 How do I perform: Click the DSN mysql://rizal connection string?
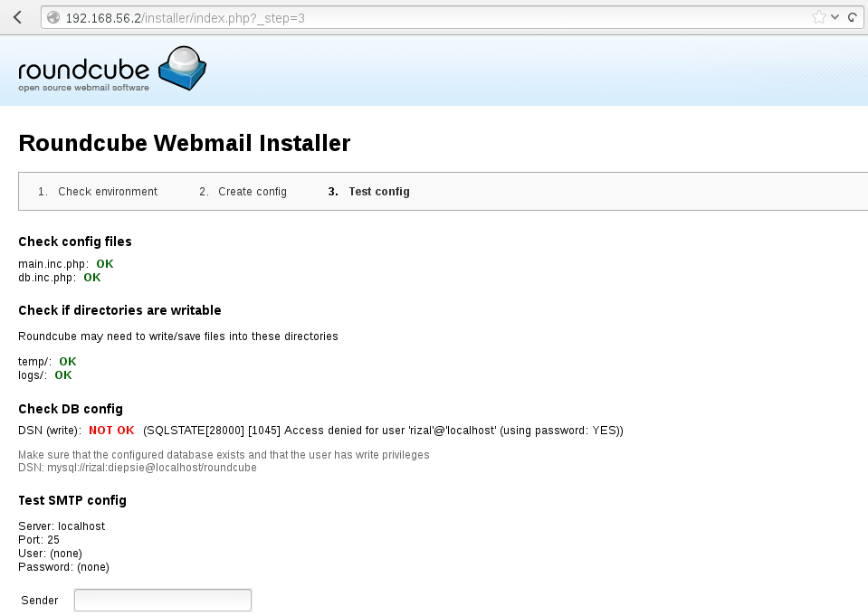pyautogui.click(x=138, y=468)
